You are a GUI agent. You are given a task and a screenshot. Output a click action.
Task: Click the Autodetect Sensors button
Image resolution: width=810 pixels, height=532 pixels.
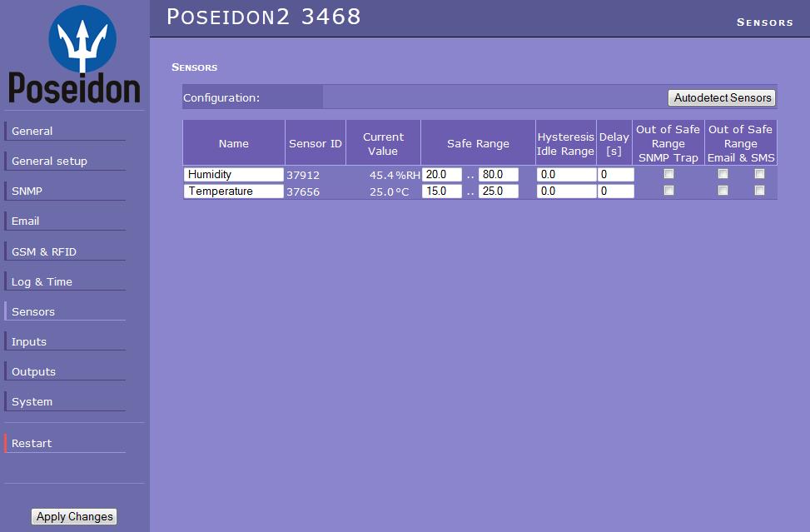click(x=723, y=97)
